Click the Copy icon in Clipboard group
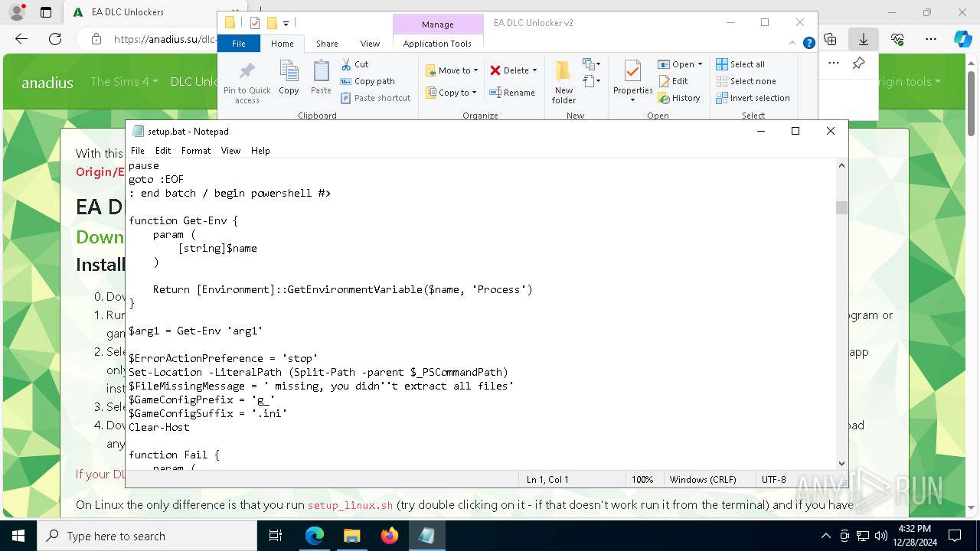 pos(289,78)
